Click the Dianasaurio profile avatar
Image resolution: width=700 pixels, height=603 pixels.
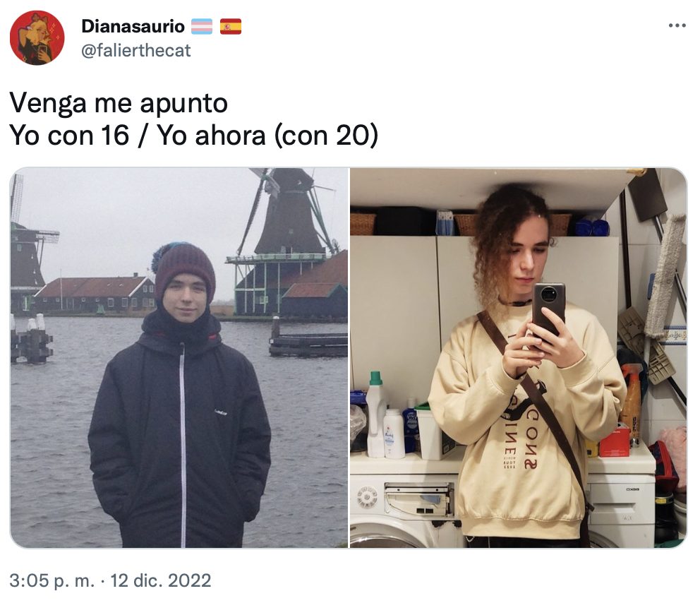click(37, 38)
